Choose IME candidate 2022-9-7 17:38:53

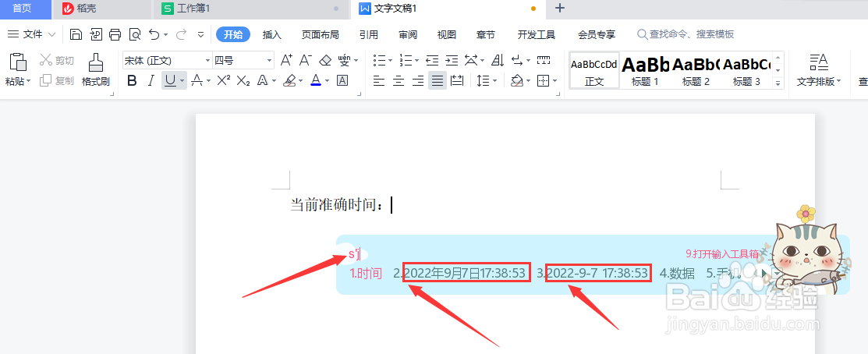(598, 273)
